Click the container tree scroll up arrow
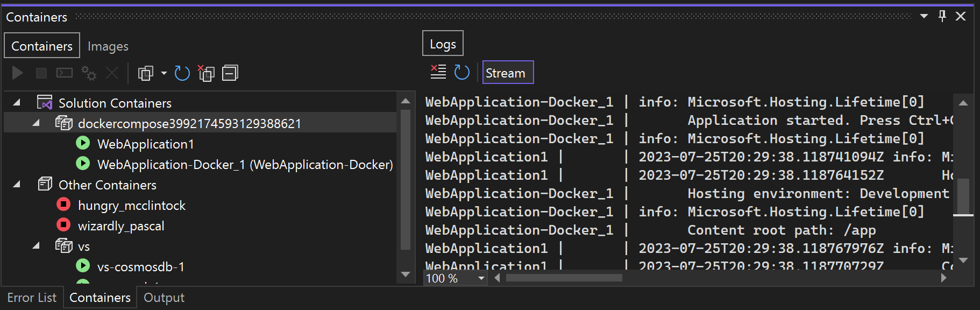Viewport: 980px width, 310px height. pos(406,101)
